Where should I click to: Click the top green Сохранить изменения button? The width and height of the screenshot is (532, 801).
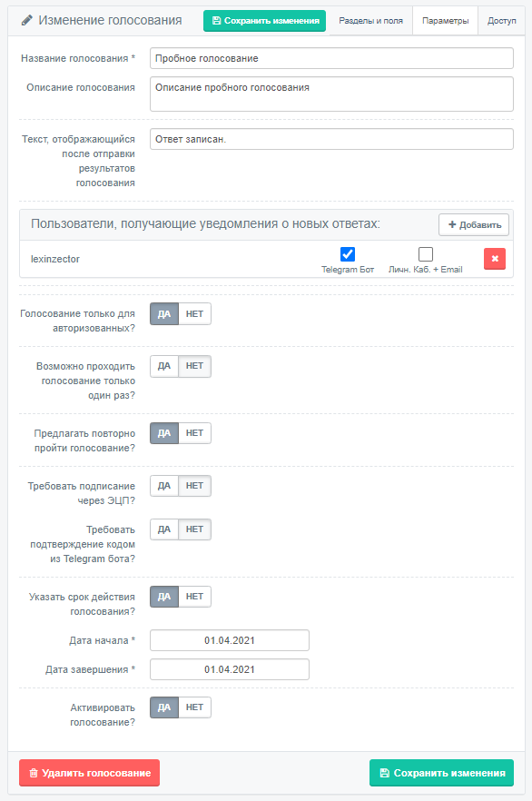click(x=264, y=21)
